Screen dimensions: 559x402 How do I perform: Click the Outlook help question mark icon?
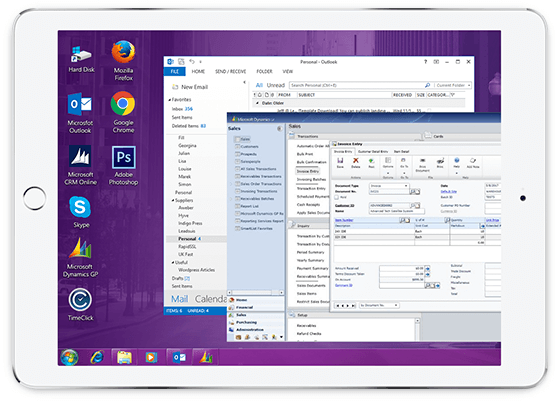[425, 62]
